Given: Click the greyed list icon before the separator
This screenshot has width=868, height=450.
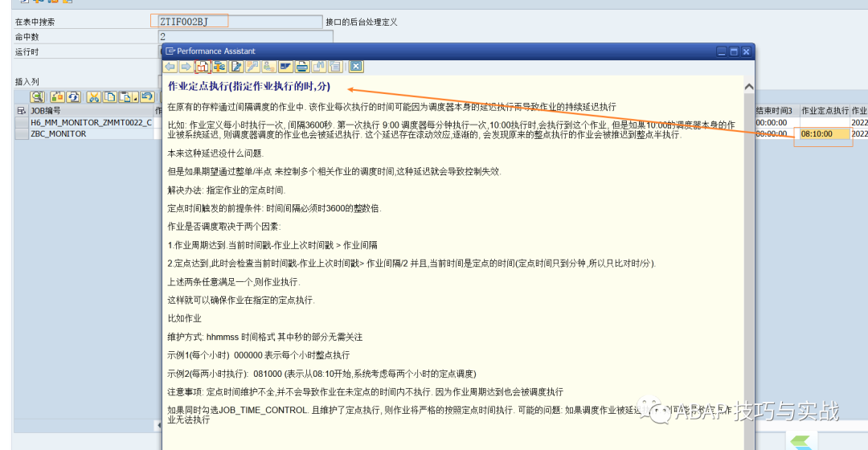Looking at the screenshot, I should pos(335,67).
